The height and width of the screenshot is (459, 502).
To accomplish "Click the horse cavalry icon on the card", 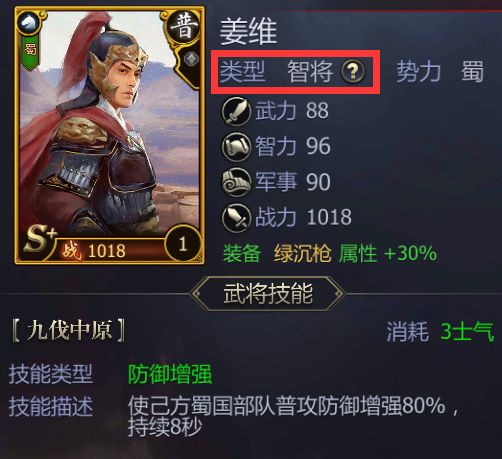I will (x=29, y=23).
